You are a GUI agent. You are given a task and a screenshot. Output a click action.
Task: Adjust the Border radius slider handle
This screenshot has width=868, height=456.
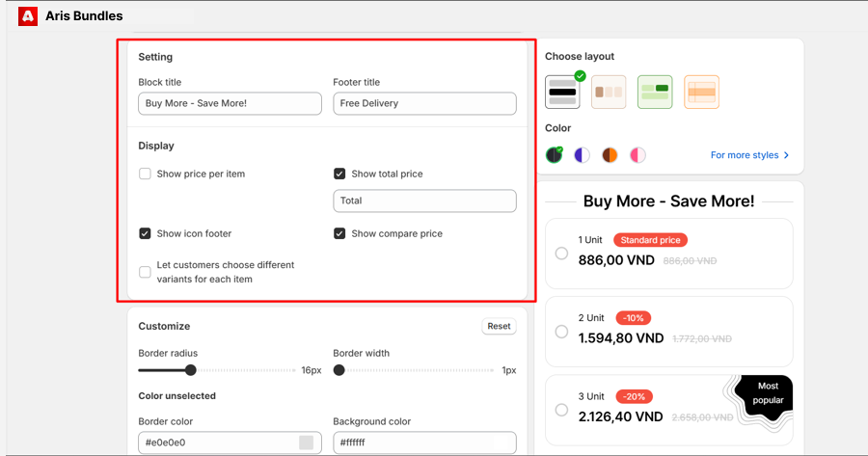pyautogui.click(x=190, y=370)
